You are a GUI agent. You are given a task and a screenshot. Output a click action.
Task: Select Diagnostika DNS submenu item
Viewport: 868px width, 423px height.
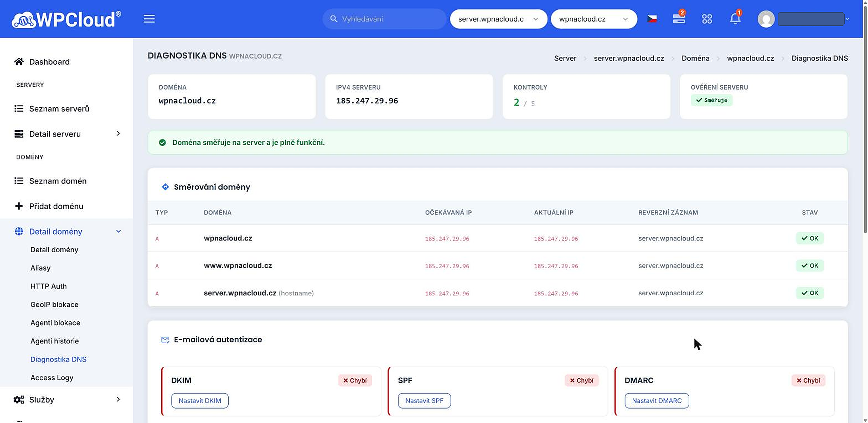point(58,359)
